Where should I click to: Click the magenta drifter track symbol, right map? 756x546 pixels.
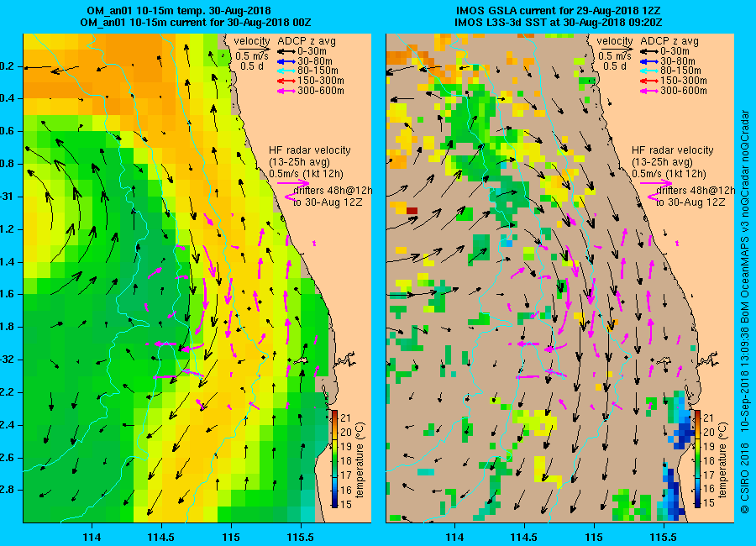653,195
